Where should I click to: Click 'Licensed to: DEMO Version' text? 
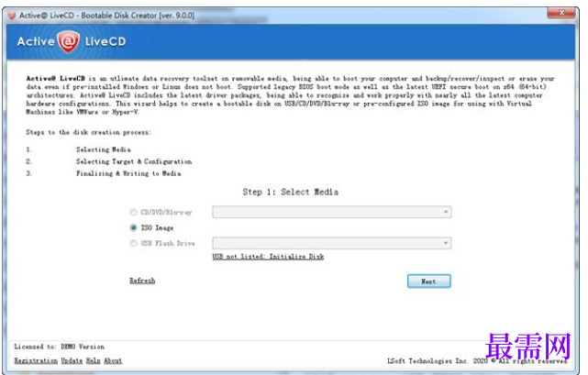click(x=60, y=347)
